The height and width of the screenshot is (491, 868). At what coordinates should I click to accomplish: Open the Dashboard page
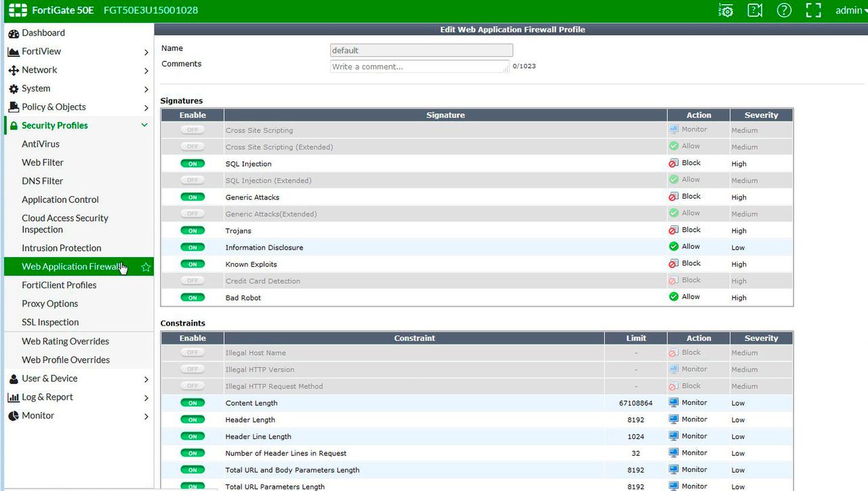pos(43,33)
